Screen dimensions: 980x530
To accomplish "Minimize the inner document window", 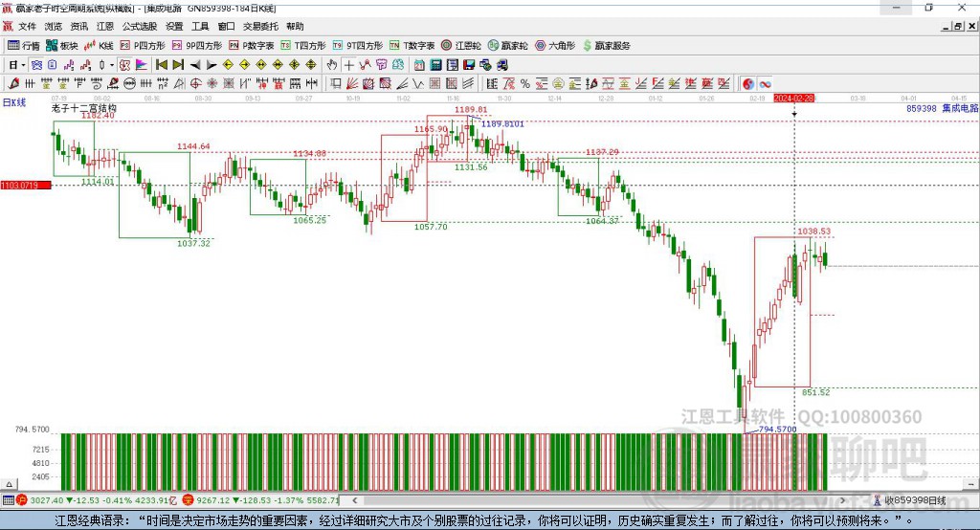I will point(947,26).
